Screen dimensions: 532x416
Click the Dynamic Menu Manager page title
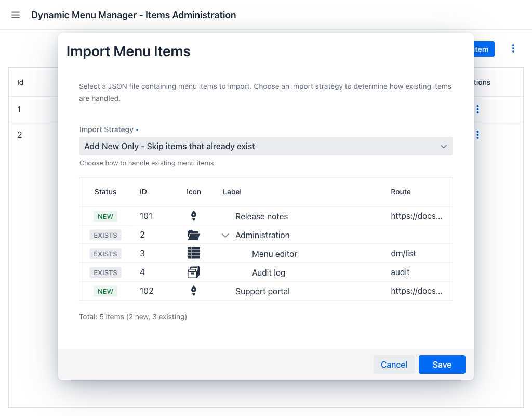pyautogui.click(x=134, y=15)
